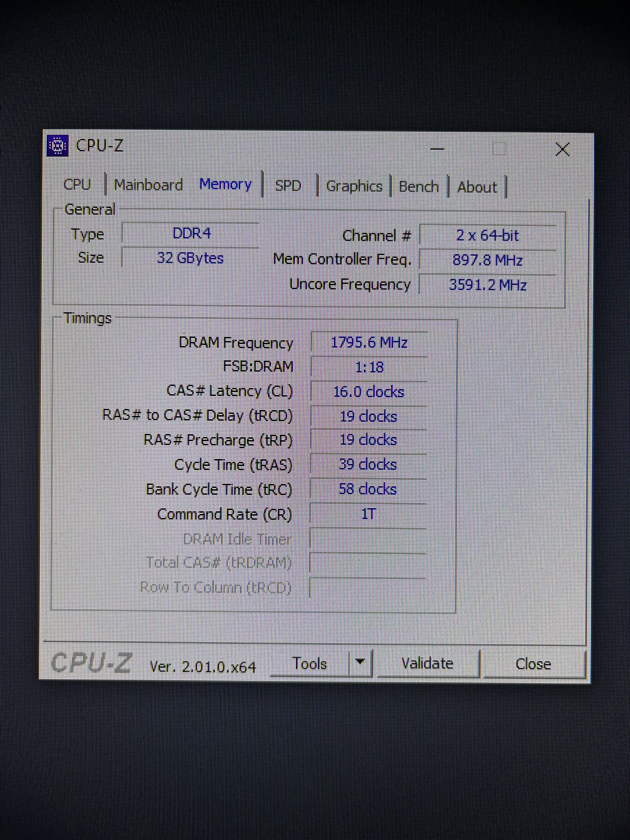Open the SPD tab
The image size is (630, 840).
tap(288, 186)
